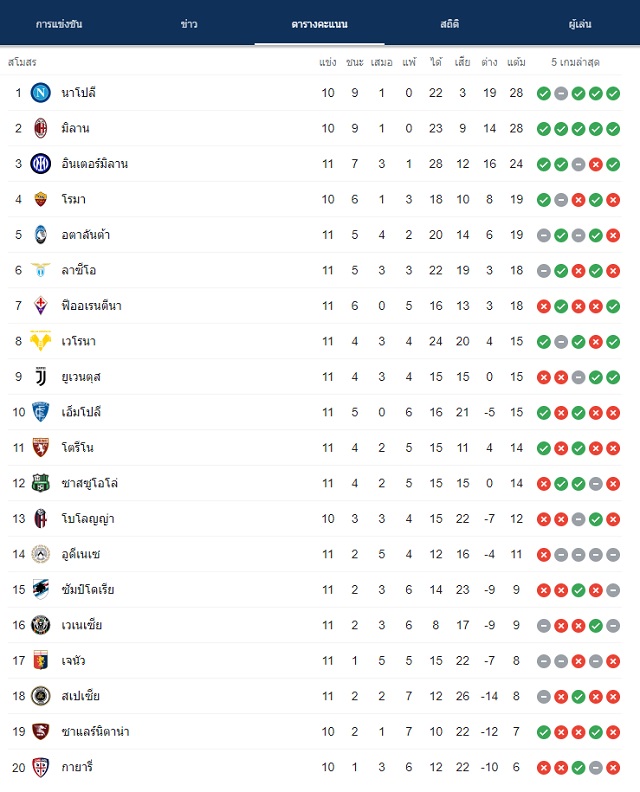The width and height of the screenshot is (640, 792).
Task: Click the Torino club crest
Action: [x=40, y=448]
